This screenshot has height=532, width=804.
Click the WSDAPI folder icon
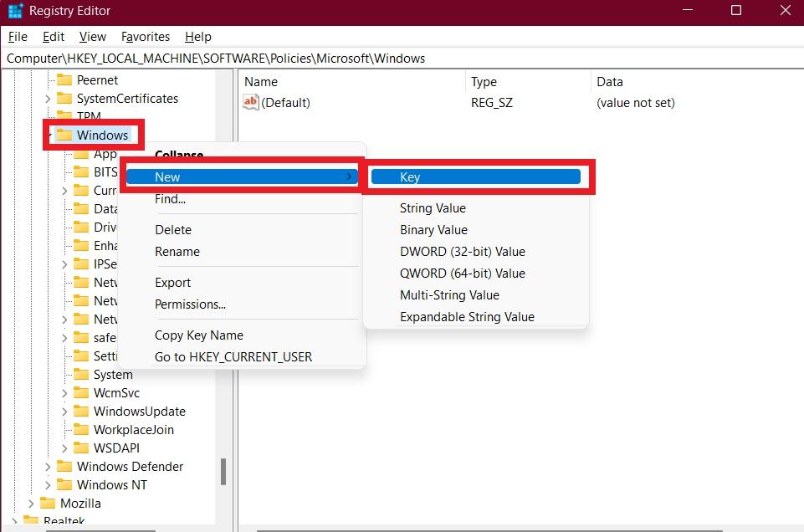pyautogui.click(x=81, y=448)
